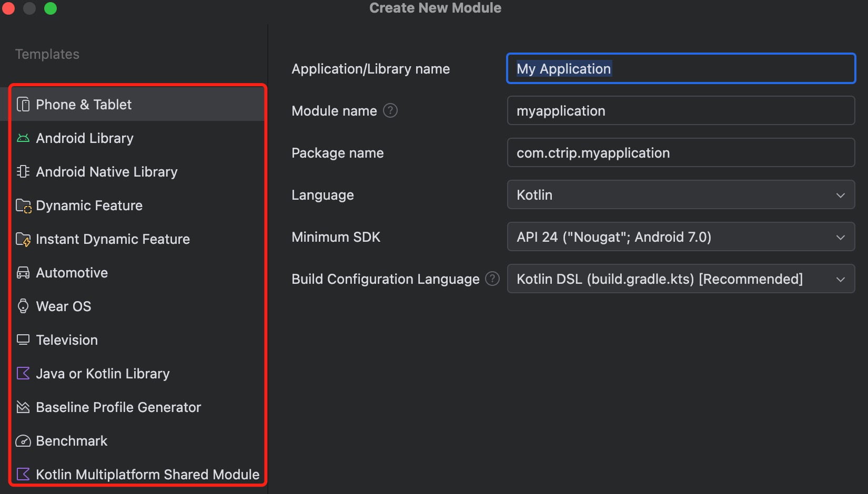Select Kotlin Multiplatform Shared Module template
868x494 pixels.
coord(147,475)
